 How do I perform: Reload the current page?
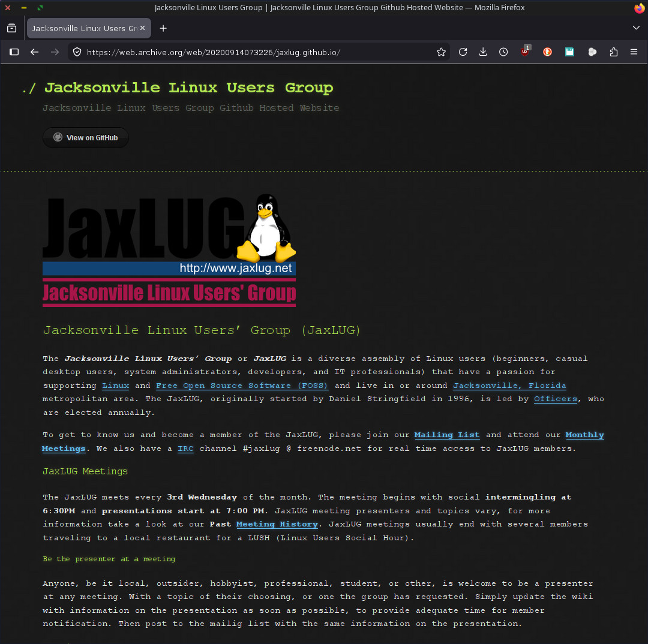463,52
